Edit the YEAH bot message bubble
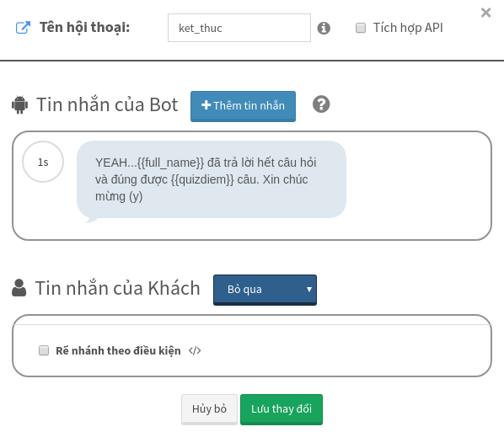504x432 pixels. [x=212, y=179]
